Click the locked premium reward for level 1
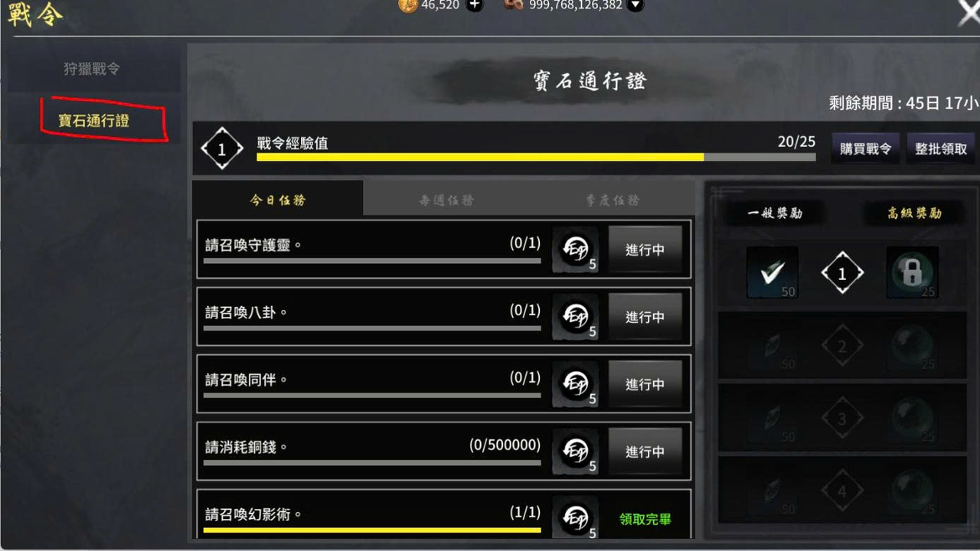The image size is (980, 551). point(912,272)
